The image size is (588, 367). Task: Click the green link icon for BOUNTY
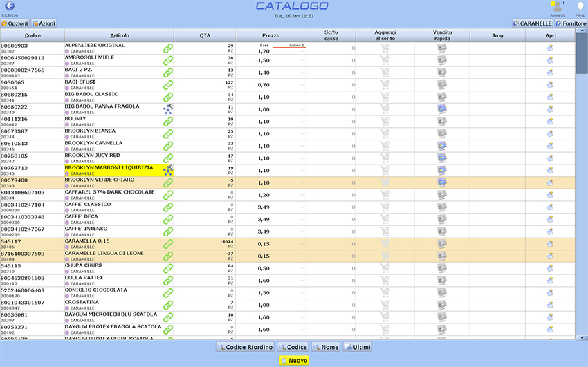(167, 122)
